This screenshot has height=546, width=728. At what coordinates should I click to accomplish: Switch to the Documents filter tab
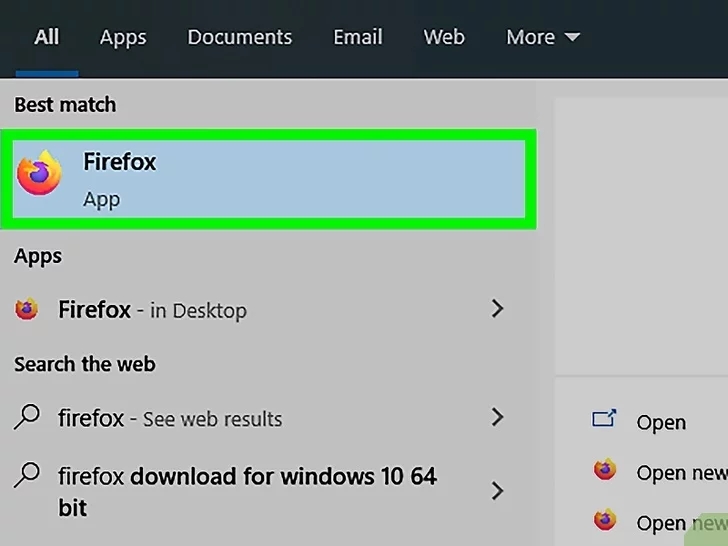tap(240, 37)
